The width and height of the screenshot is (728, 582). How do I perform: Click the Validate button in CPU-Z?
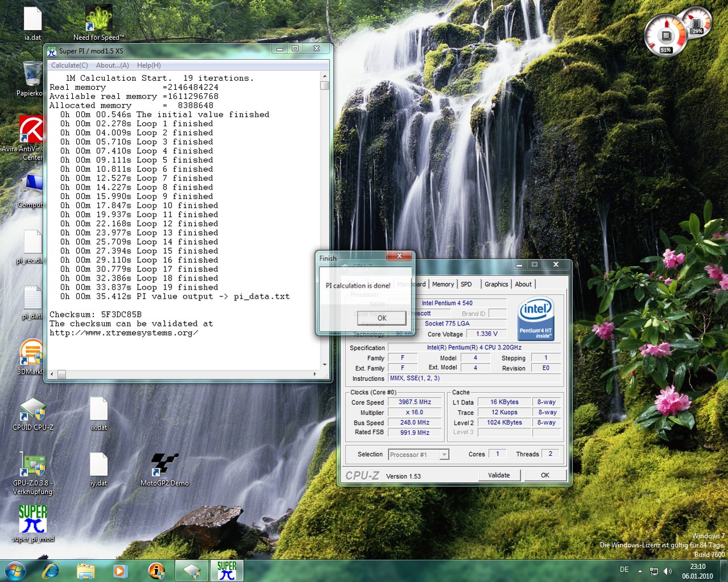pyautogui.click(x=499, y=475)
